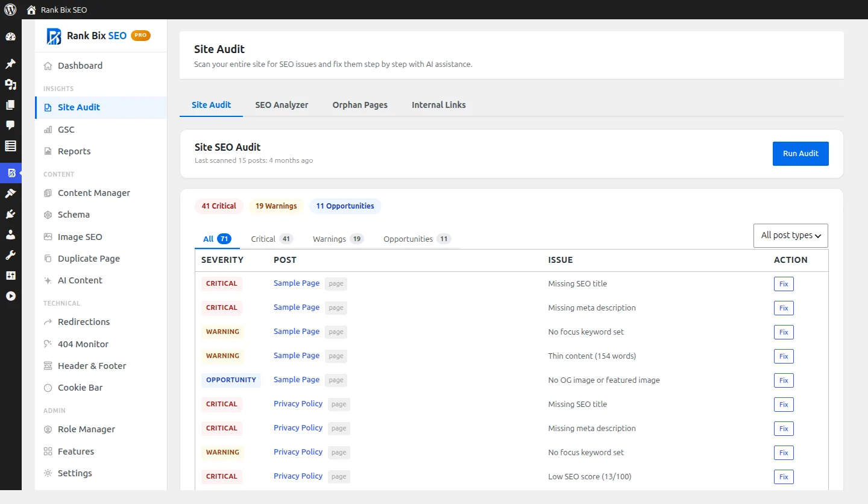Open Sample Page link in the OG image row

click(297, 380)
